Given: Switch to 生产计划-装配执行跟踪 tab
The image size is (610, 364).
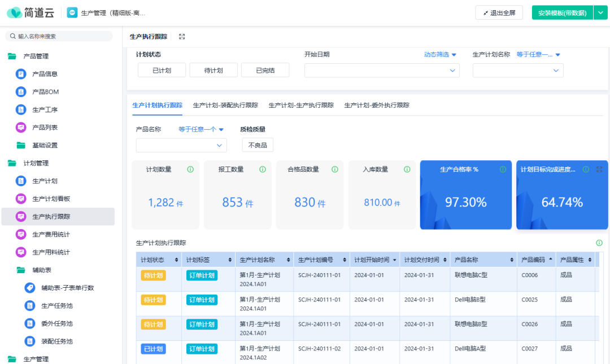Looking at the screenshot, I should (x=225, y=105).
